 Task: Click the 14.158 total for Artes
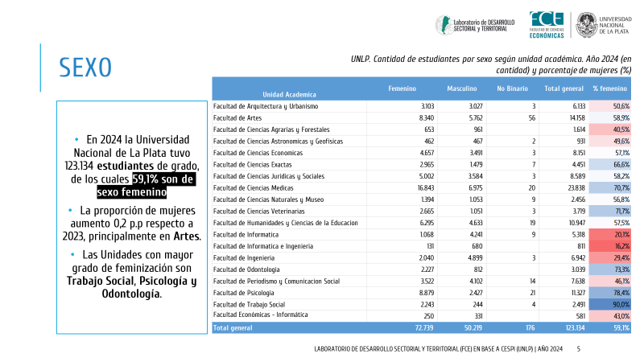[577, 118]
